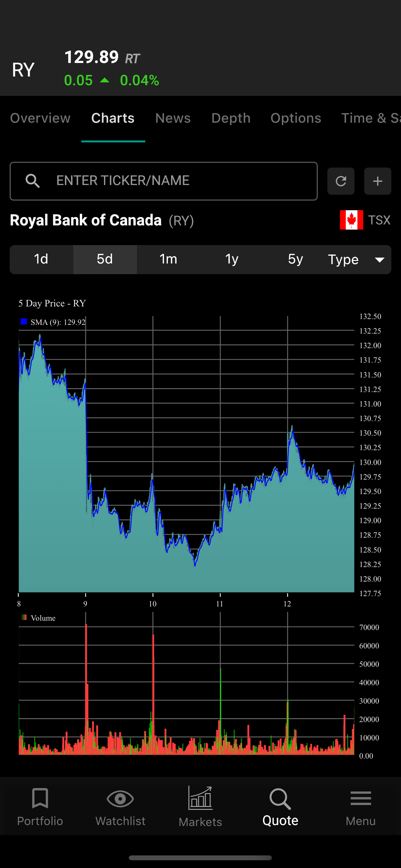The height and width of the screenshot is (868, 401).
Task: Open Watchlist eye icon
Action: tap(120, 799)
